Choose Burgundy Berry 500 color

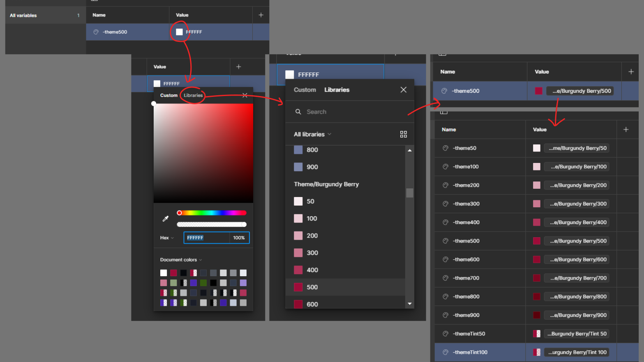coord(345,287)
